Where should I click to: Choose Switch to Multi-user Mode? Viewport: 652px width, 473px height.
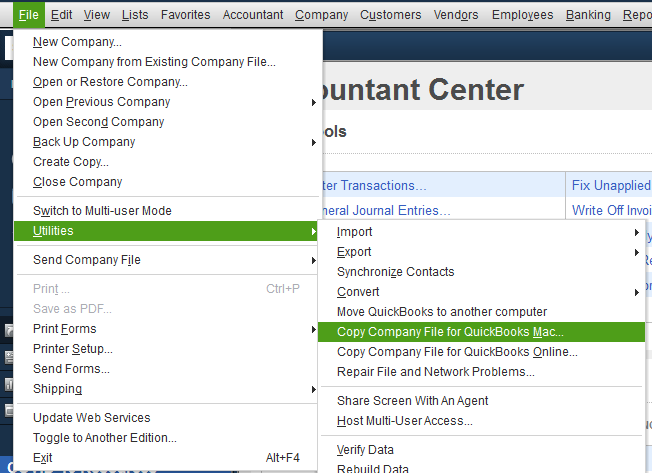166,210
